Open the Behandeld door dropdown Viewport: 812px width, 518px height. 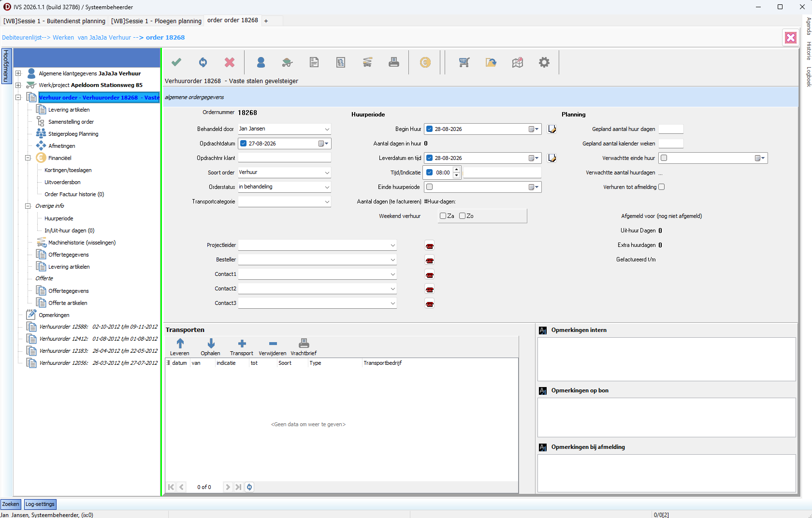pos(327,129)
